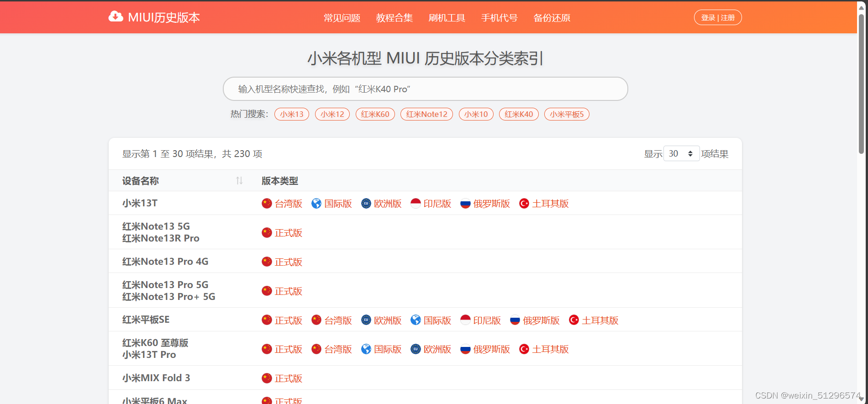
Task: Open 欧洲版 link for 小米13T
Action: click(388, 204)
